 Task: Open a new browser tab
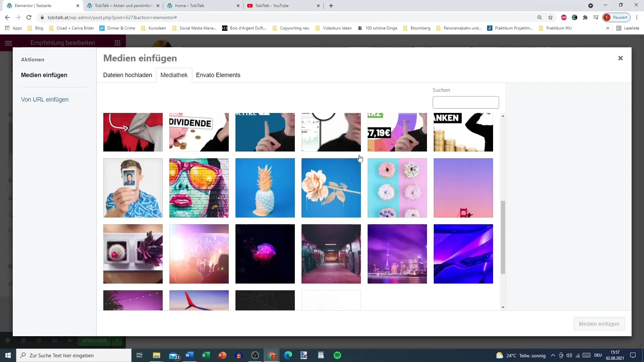[331, 6]
